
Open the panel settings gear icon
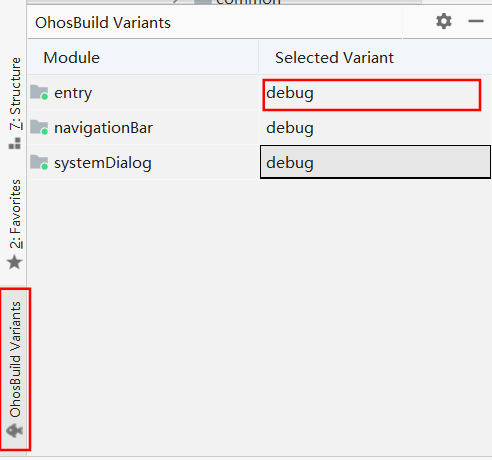444,21
